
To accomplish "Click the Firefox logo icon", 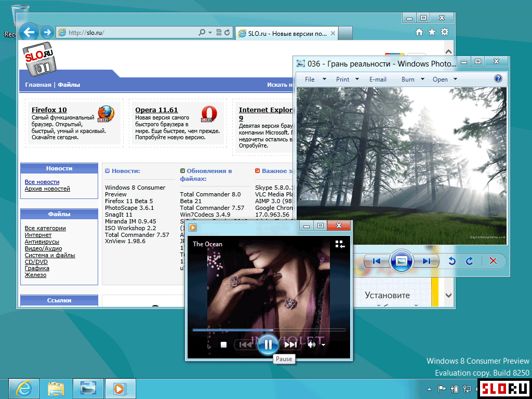I will [106, 114].
